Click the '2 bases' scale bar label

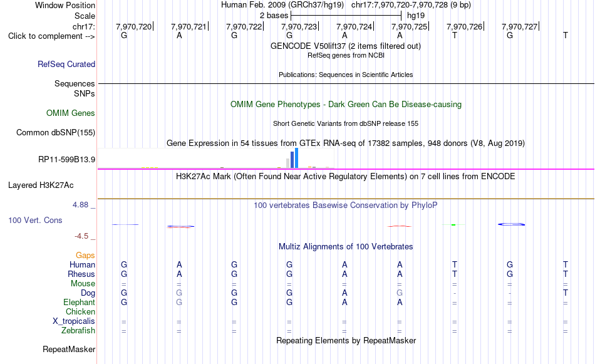coord(274,16)
